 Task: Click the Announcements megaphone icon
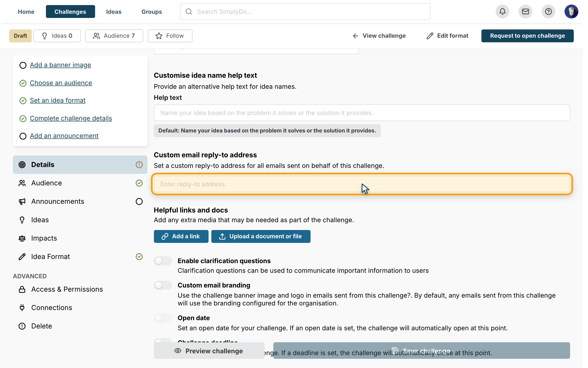22,201
